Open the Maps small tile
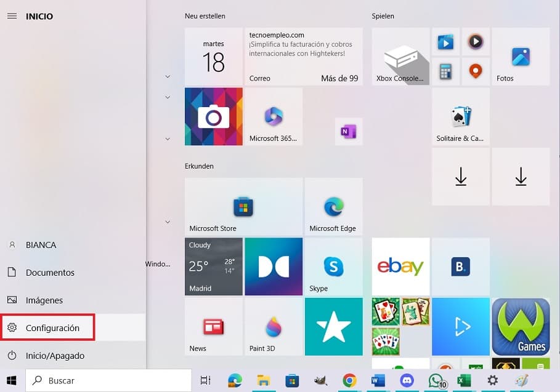Image resolution: width=560 pixels, height=392 pixels. [476, 72]
